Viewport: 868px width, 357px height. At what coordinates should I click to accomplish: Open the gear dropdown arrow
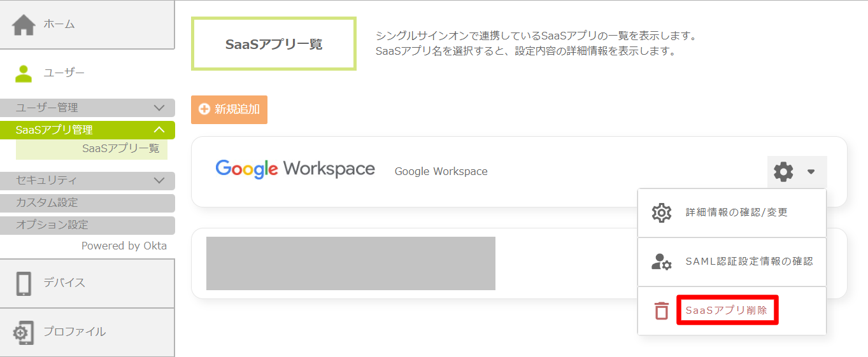pyautogui.click(x=811, y=172)
